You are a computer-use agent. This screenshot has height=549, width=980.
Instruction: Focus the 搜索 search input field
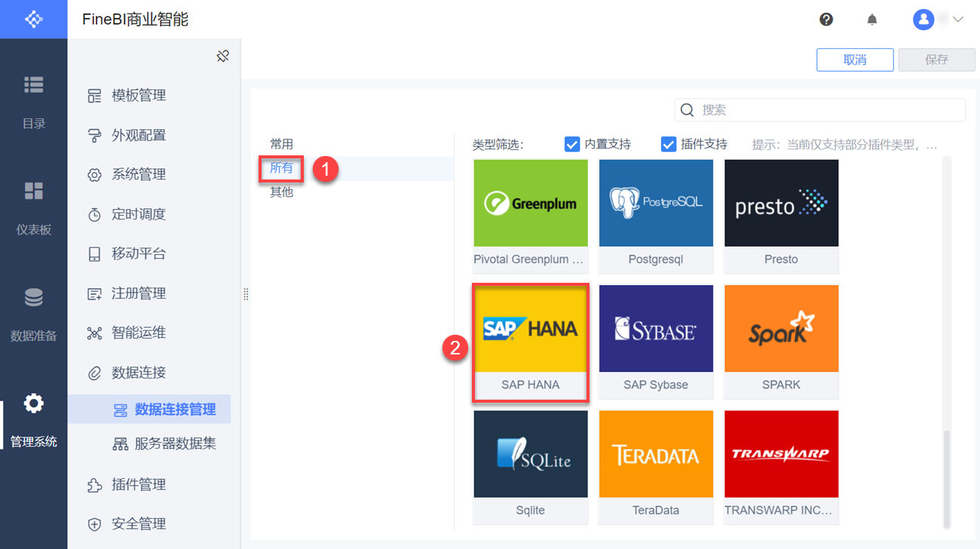820,110
